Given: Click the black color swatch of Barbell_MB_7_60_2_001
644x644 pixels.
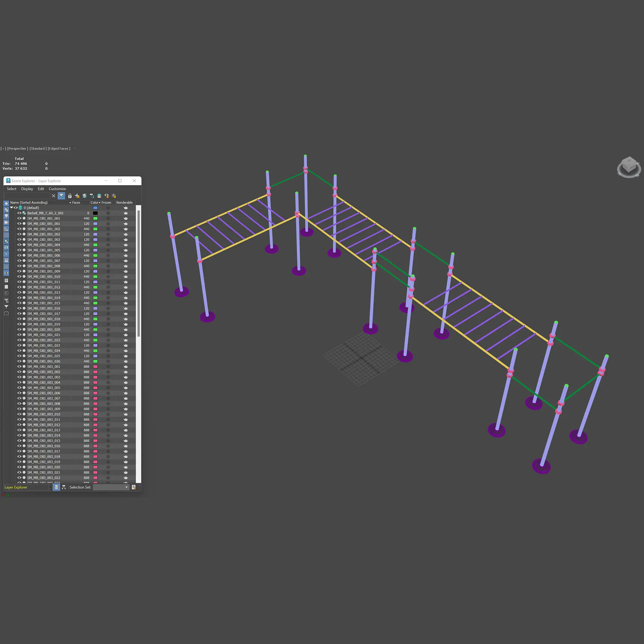Looking at the screenshot, I should point(95,213).
